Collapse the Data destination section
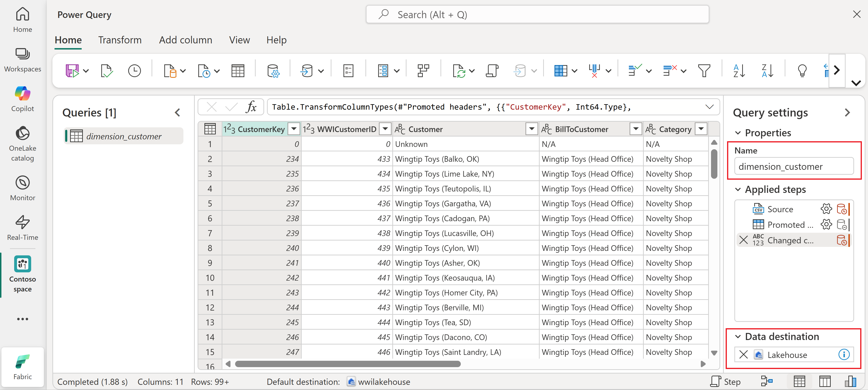This screenshot has width=868, height=390. (x=738, y=336)
